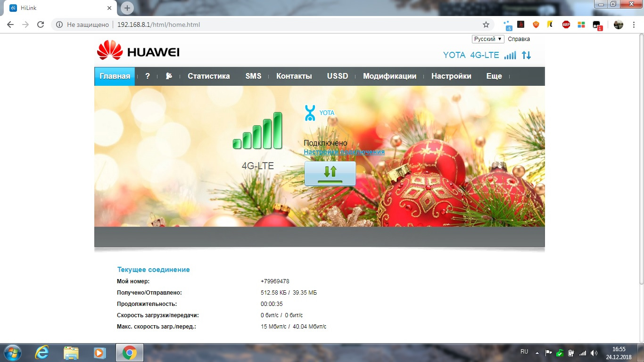Viewport: 644px width, 362px height.
Task: Open the blue stars extension with -5 badge
Action: 507,25
